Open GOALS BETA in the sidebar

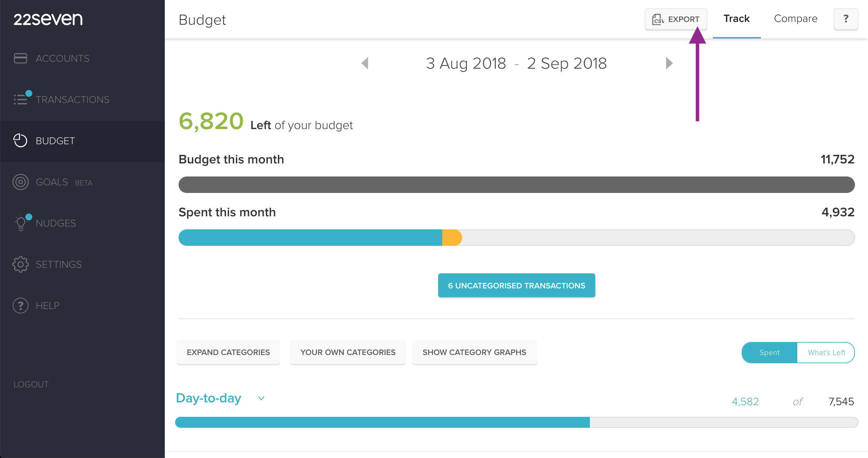point(82,182)
